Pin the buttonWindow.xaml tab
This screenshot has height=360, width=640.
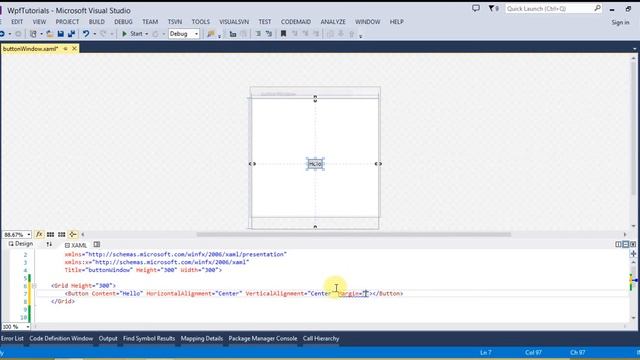click(65, 49)
